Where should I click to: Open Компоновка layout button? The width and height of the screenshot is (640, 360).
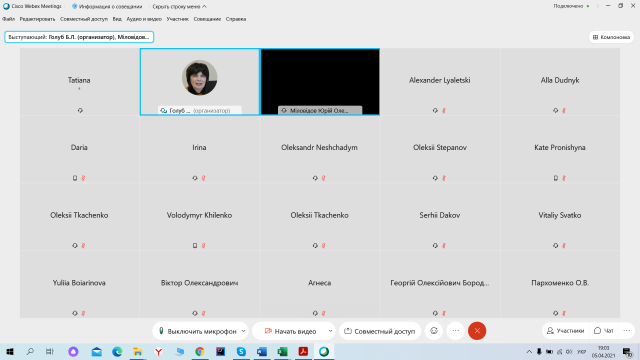coord(611,37)
